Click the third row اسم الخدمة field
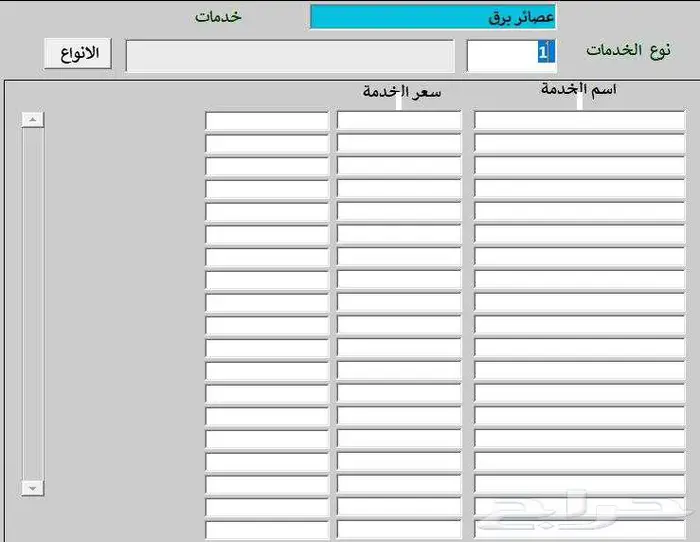Viewport: 700px width, 542px height. pos(579,167)
